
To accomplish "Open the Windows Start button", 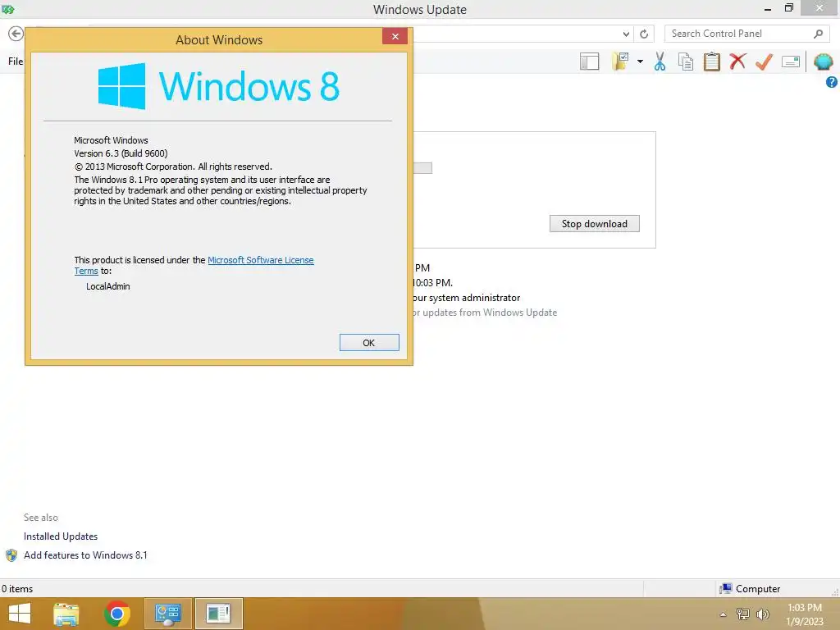I will [20, 614].
